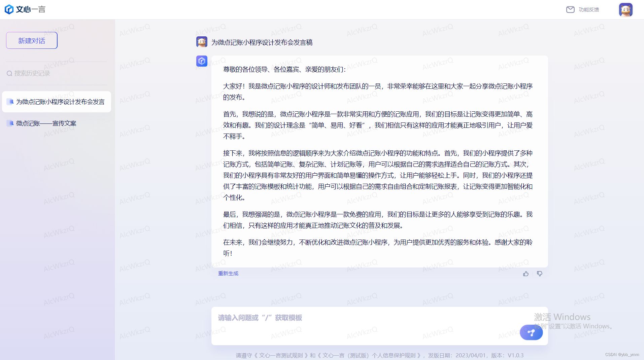Viewport: 644px width, 360px height.
Task: Click the 功能反馈 text label
Action: 589,9
